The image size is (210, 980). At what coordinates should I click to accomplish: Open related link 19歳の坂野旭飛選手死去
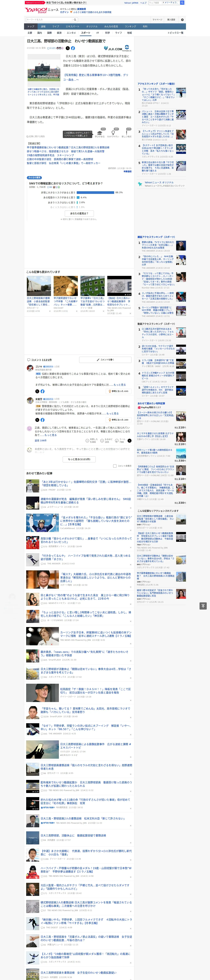50,155
